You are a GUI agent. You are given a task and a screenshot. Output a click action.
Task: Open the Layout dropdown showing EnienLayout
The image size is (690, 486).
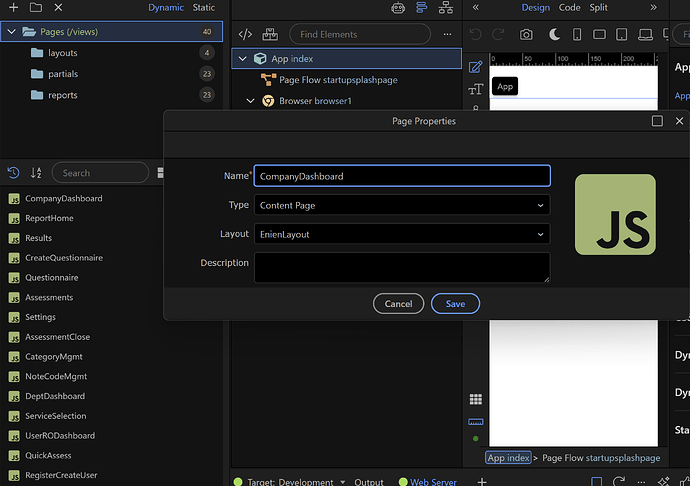click(402, 234)
